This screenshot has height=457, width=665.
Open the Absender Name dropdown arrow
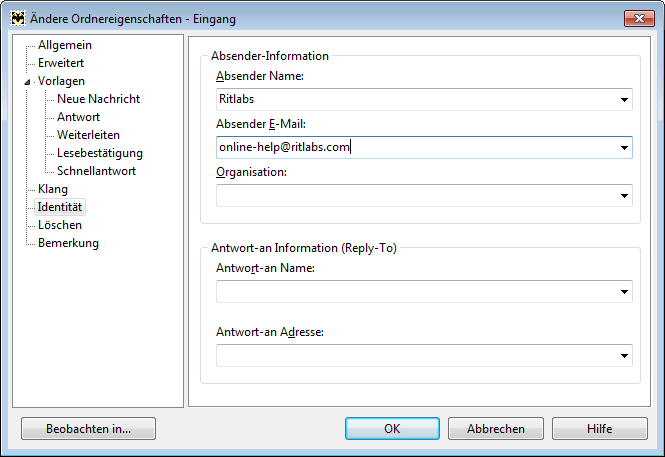tap(624, 100)
